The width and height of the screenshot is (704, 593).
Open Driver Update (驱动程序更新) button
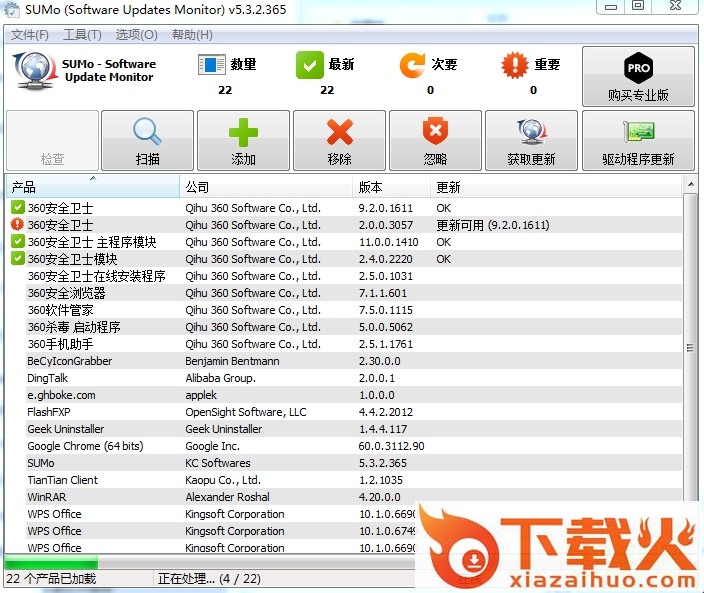pos(638,141)
